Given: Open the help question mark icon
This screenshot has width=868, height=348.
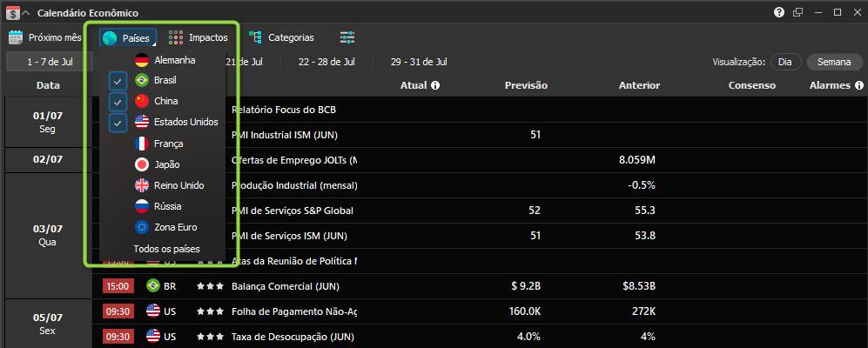Looking at the screenshot, I should [x=779, y=12].
